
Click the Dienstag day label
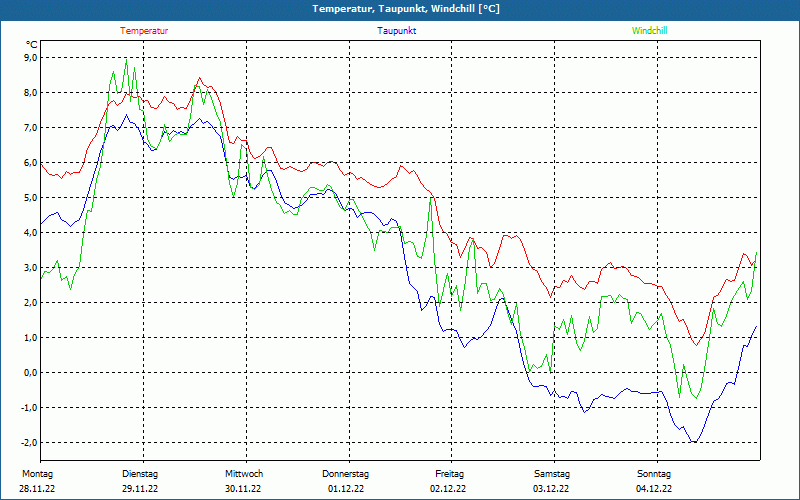click(140, 474)
